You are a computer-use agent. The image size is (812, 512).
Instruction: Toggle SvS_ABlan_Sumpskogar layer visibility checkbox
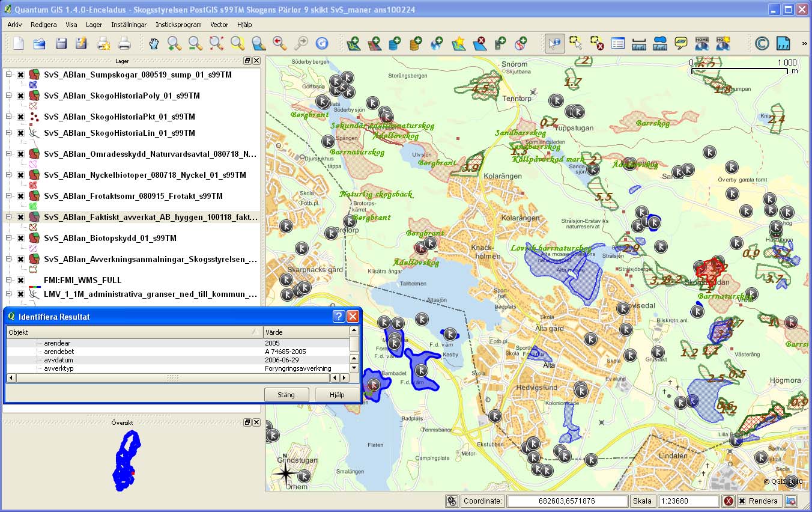pyautogui.click(x=20, y=75)
